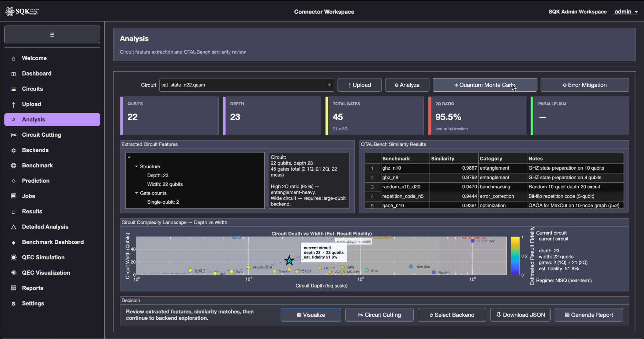Click the Supremacy data point

[472, 241]
